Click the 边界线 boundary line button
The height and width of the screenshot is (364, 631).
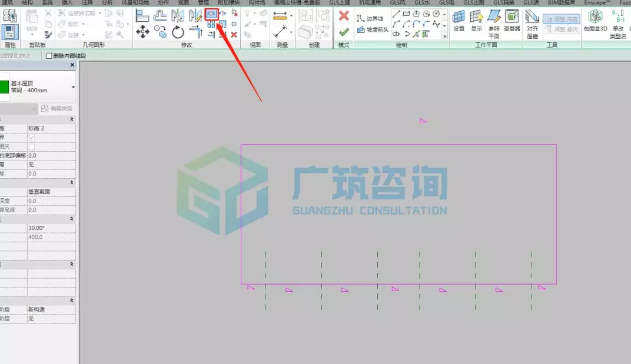point(370,18)
